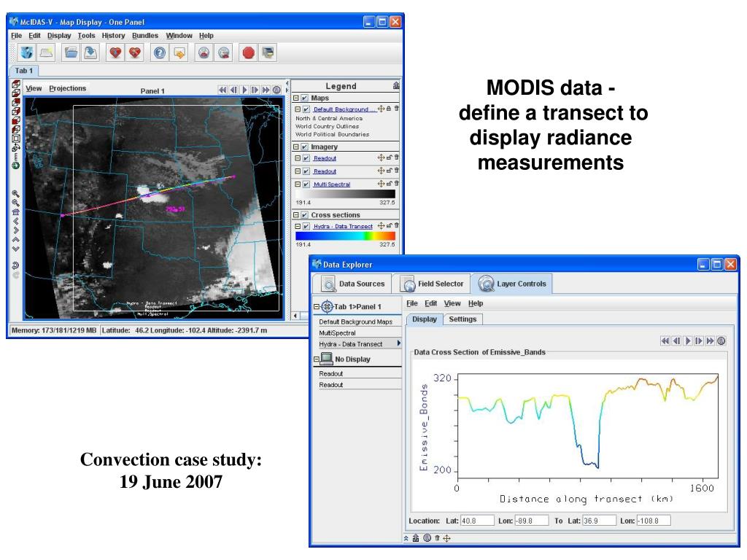747x560 pixels.
Task: Click the crosshair move icon at Data Explorer bottom
Action: 446,538
